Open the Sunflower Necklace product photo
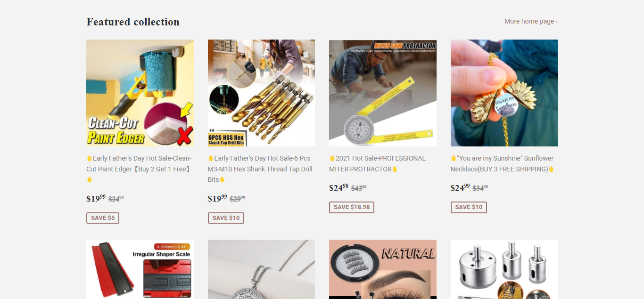This screenshot has height=299, width=644. [x=504, y=93]
